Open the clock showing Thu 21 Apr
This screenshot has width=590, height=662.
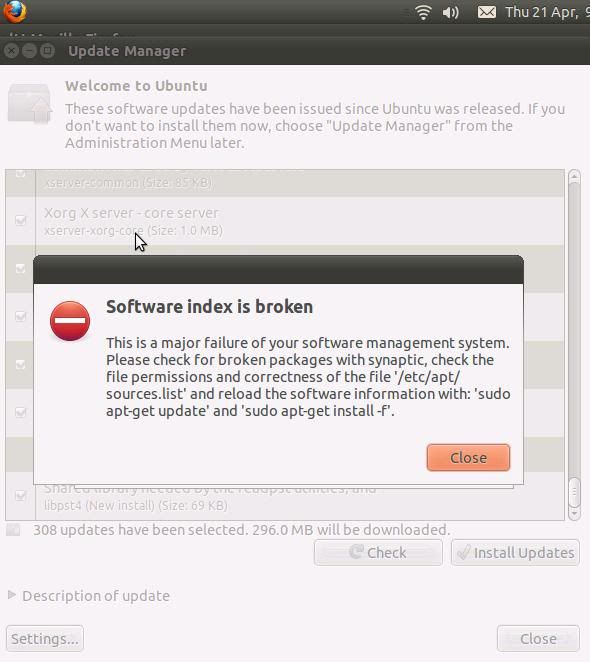(x=547, y=12)
